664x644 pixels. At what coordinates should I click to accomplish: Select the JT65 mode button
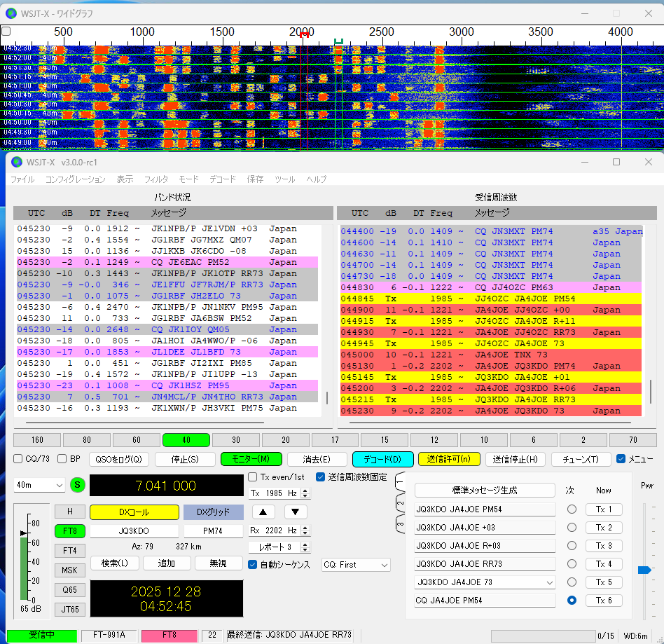(x=69, y=610)
